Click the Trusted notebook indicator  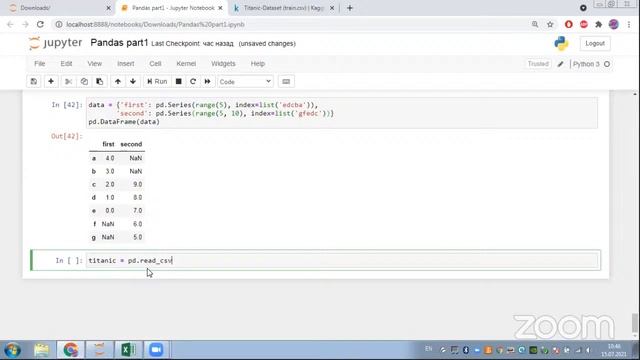click(x=538, y=64)
